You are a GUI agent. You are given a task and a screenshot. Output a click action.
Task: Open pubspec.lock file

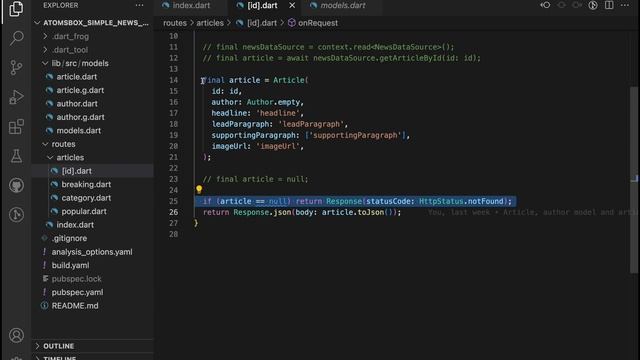coord(92,279)
